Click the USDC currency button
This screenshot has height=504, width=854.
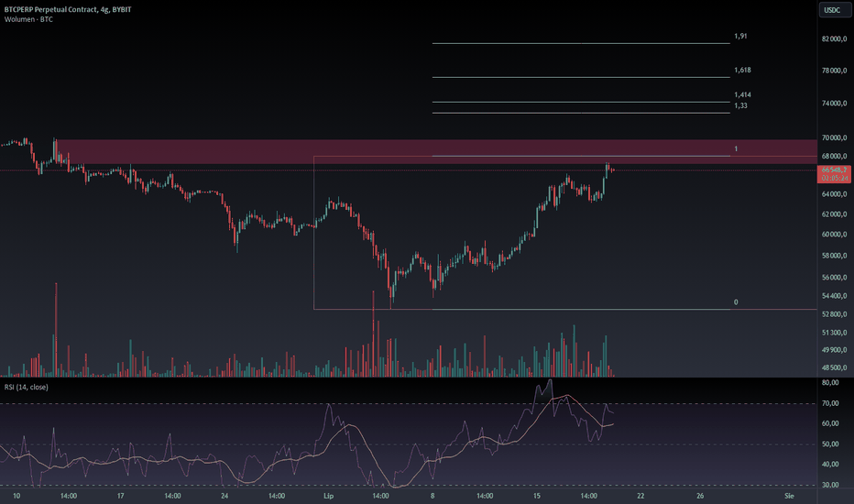point(832,10)
